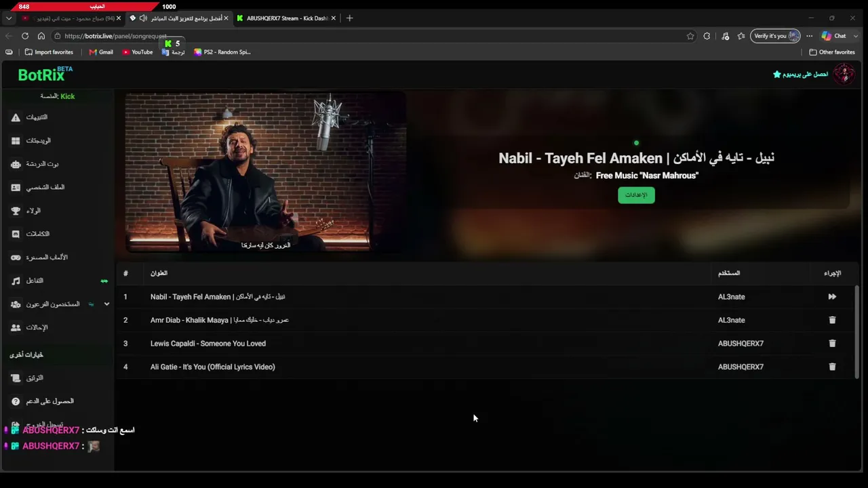Expand the المستخدمون الفرعيون sidebar submenu
The image size is (868, 488).
point(106,304)
